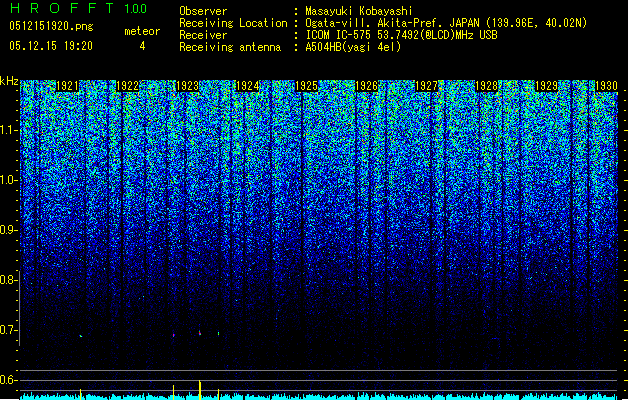Click the 1922 time marker label
Image resolution: width=629 pixels, height=400 pixels.
coord(127,86)
